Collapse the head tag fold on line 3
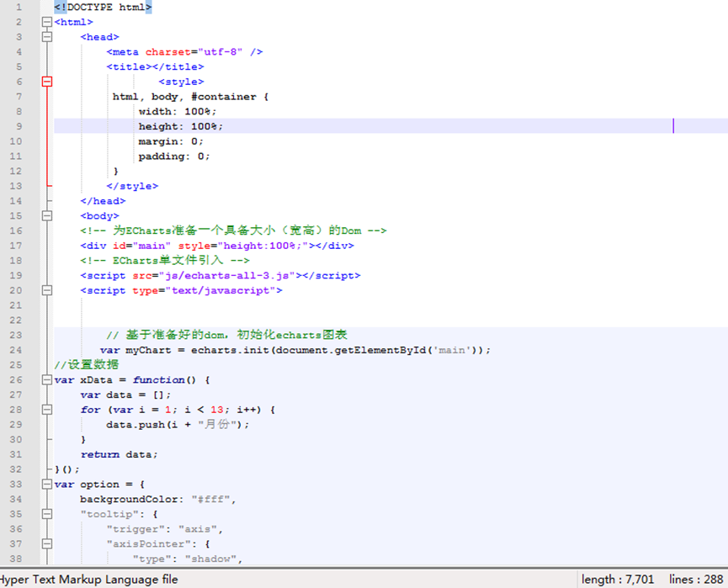This screenshot has height=588, width=728. (x=47, y=37)
